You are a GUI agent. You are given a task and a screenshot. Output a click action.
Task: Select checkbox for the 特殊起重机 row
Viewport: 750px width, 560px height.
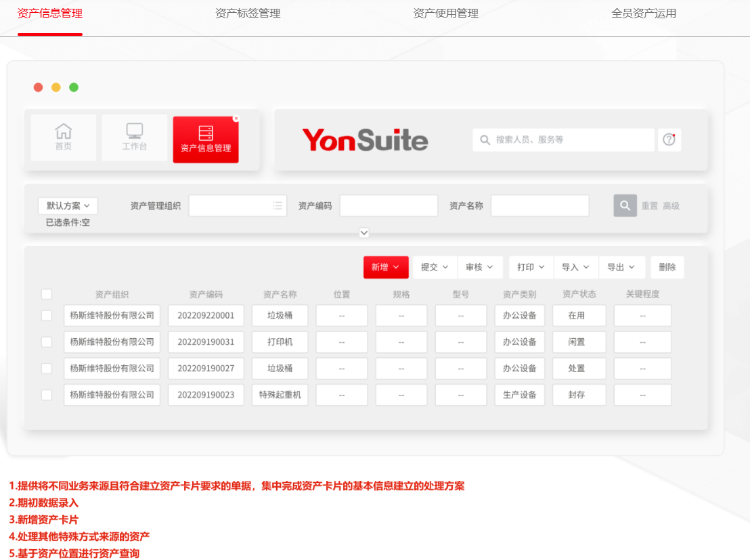(47, 395)
